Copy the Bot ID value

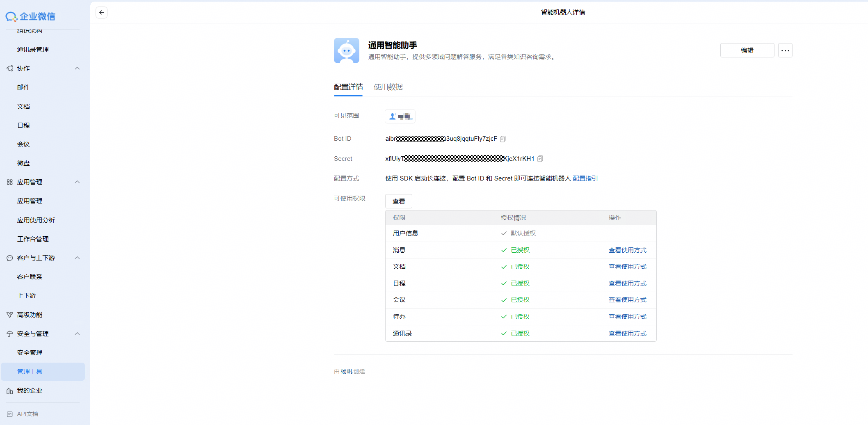click(503, 139)
